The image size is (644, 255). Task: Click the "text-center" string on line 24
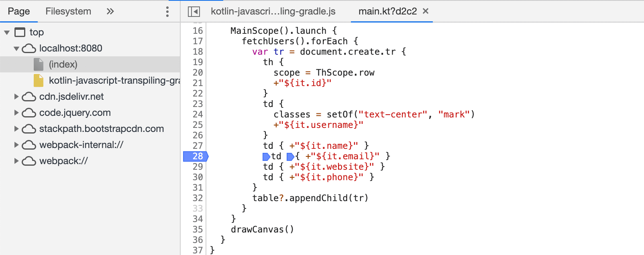393,114
